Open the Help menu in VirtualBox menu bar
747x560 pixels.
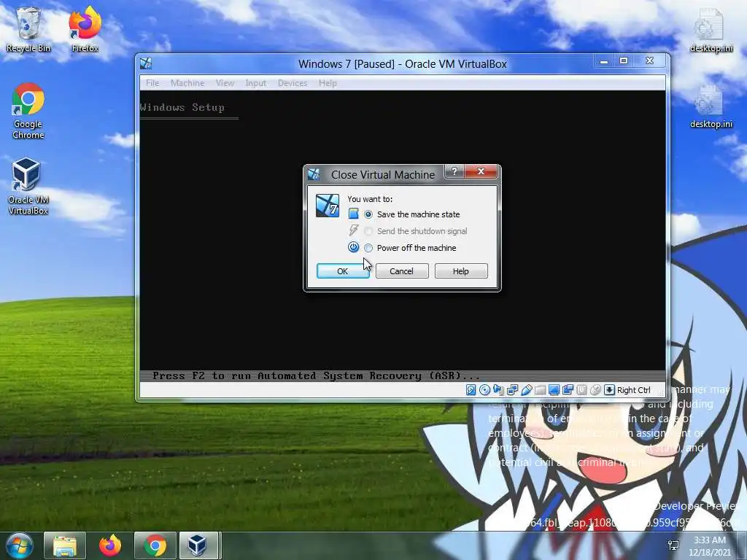[328, 83]
